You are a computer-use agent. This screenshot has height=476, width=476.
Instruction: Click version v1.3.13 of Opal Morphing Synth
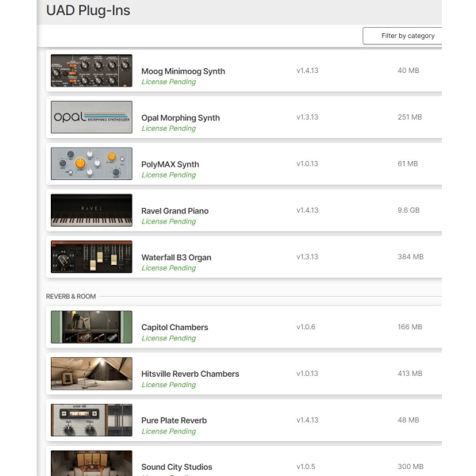[x=307, y=117]
